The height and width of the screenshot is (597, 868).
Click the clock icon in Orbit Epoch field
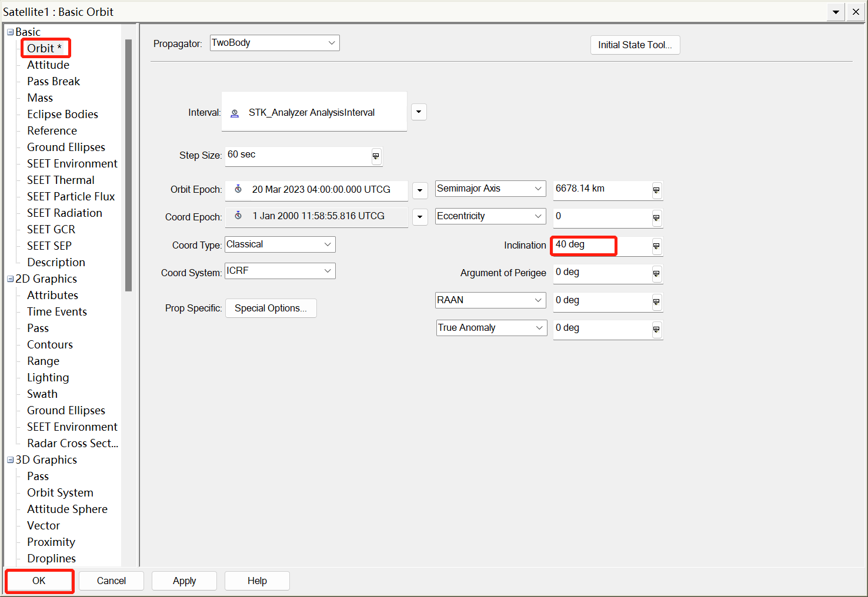[x=238, y=189]
